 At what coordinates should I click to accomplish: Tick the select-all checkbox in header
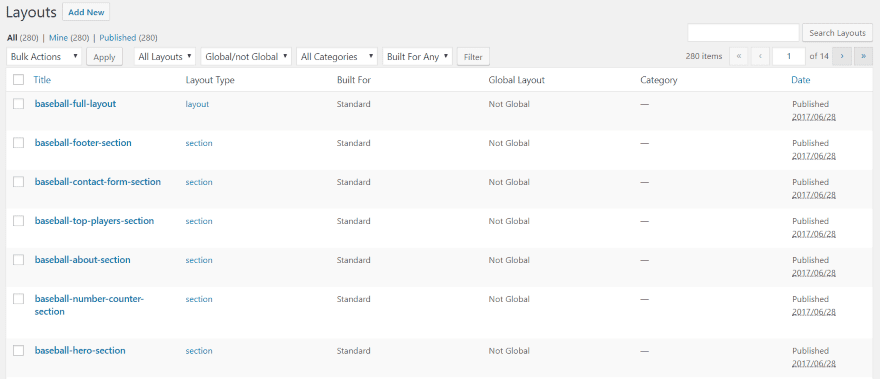(19, 80)
